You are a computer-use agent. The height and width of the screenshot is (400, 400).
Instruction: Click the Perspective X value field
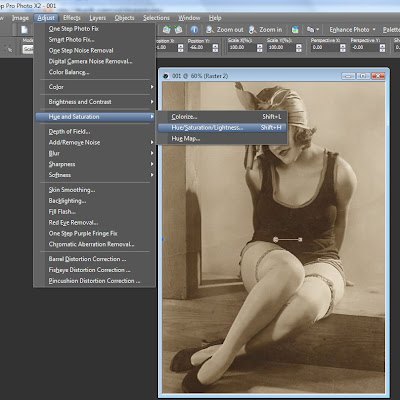[x=325, y=48]
